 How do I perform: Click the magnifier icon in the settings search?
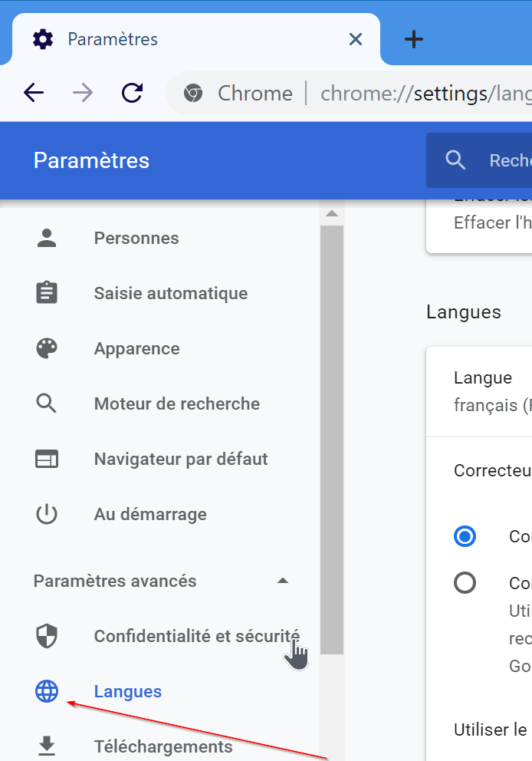pyautogui.click(x=455, y=160)
